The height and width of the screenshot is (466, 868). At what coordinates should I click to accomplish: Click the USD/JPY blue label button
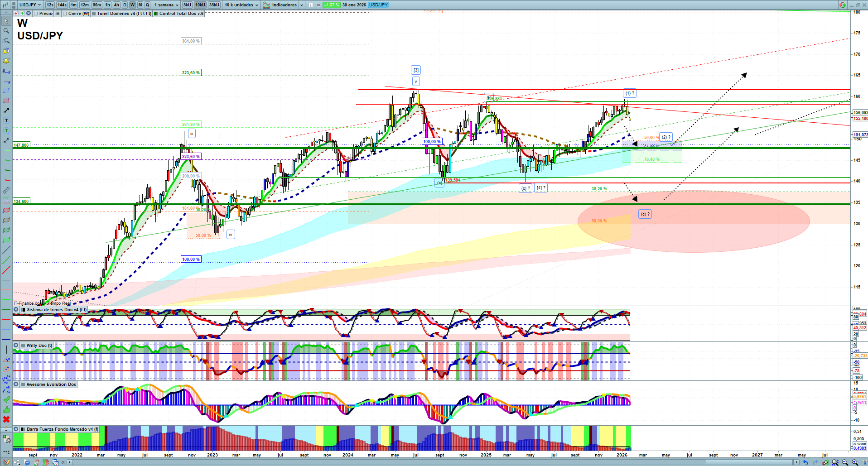(378, 5)
